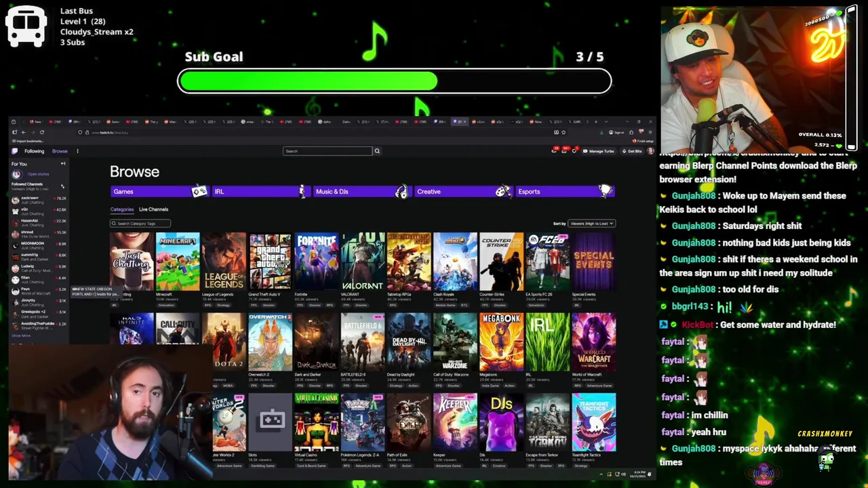Open MOONMOON channel in sidebar
Image resolution: width=868 pixels, height=488 pixels.
[x=39, y=245]
